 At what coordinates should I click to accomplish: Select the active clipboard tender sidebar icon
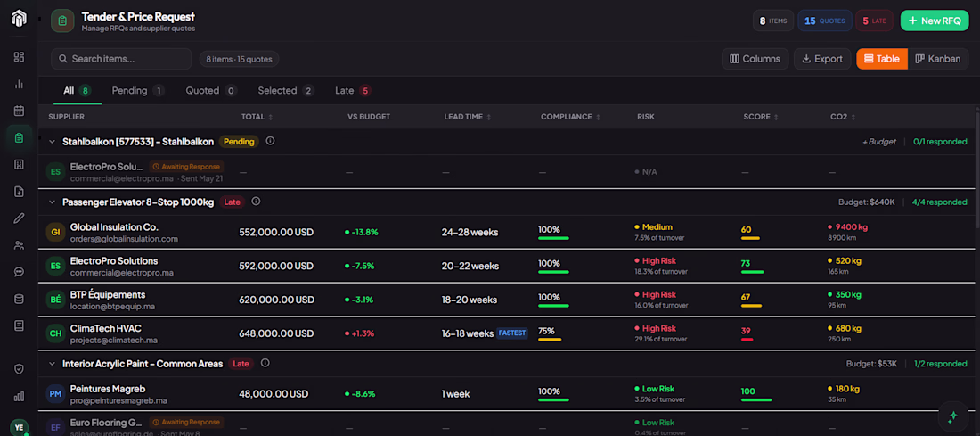click(x=19, y=137)
